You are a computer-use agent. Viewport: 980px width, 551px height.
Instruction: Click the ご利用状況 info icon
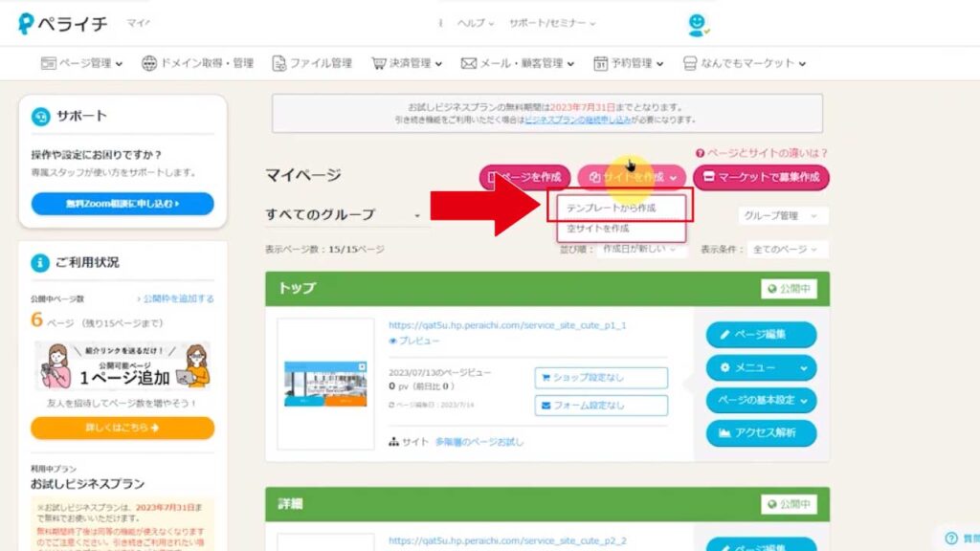40,263
